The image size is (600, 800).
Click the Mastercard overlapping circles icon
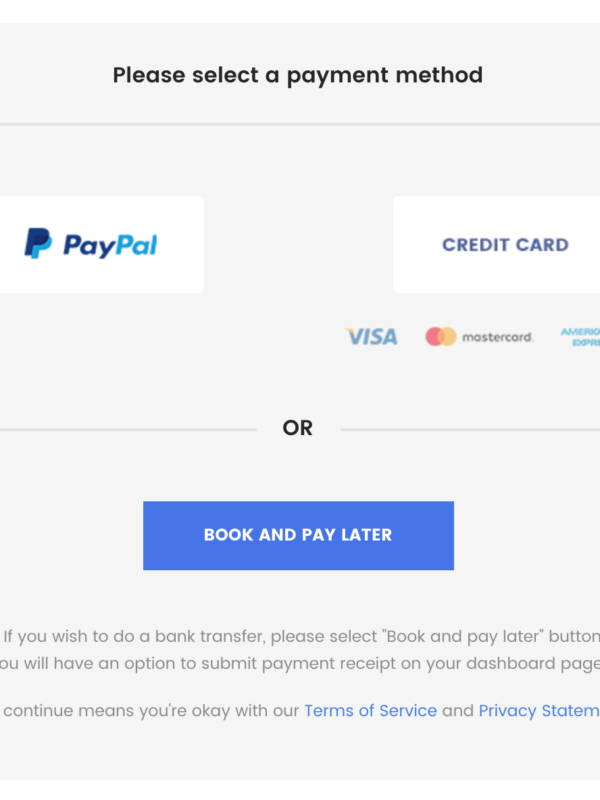click(440, 337)
